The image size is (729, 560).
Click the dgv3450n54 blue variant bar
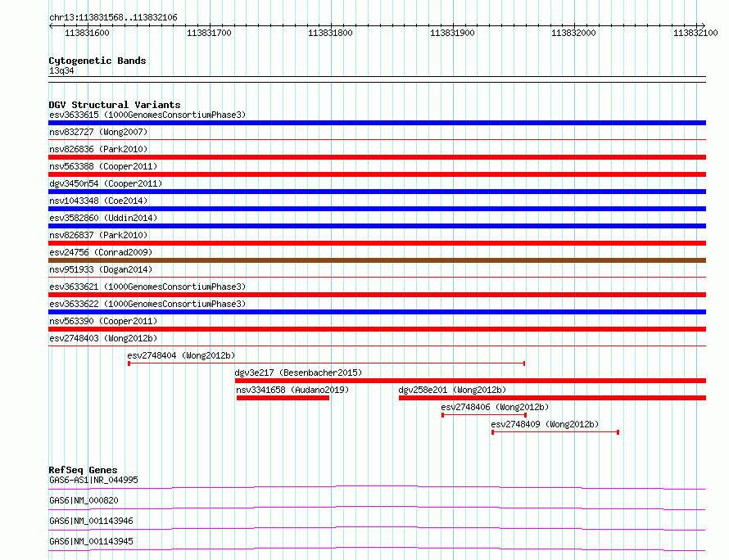pos(377,192)
